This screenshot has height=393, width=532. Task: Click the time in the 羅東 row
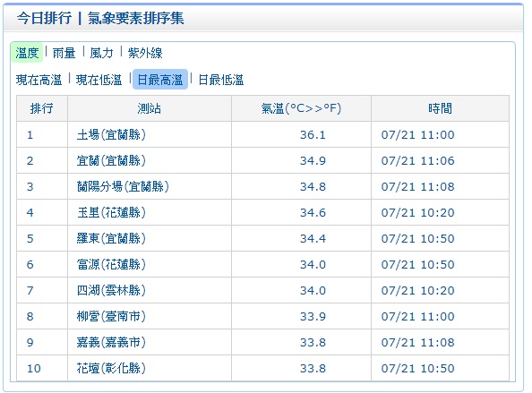(x=417, y=239)
